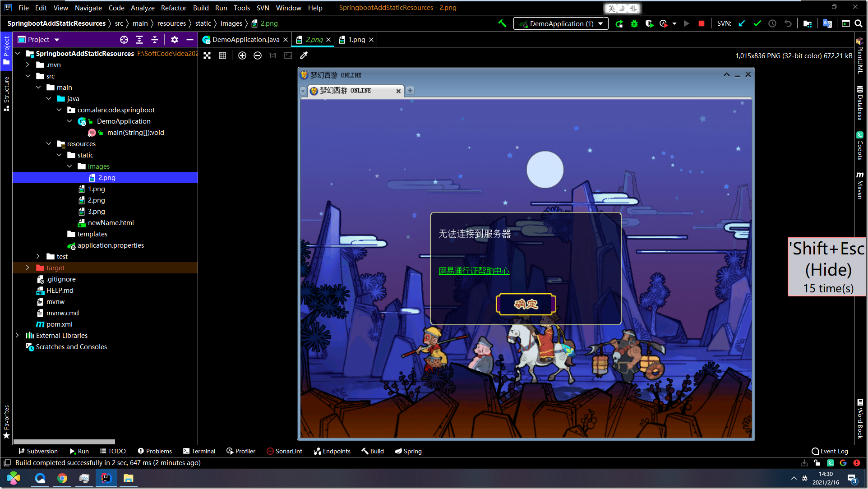
Task: Click the 2.png image preview
Action: tap(526, 254)
